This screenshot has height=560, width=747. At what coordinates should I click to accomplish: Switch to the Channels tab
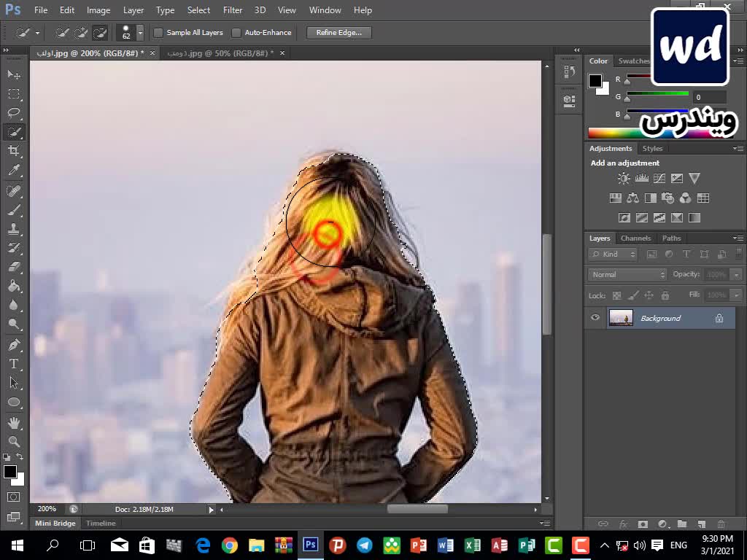(x=635, y=238)
